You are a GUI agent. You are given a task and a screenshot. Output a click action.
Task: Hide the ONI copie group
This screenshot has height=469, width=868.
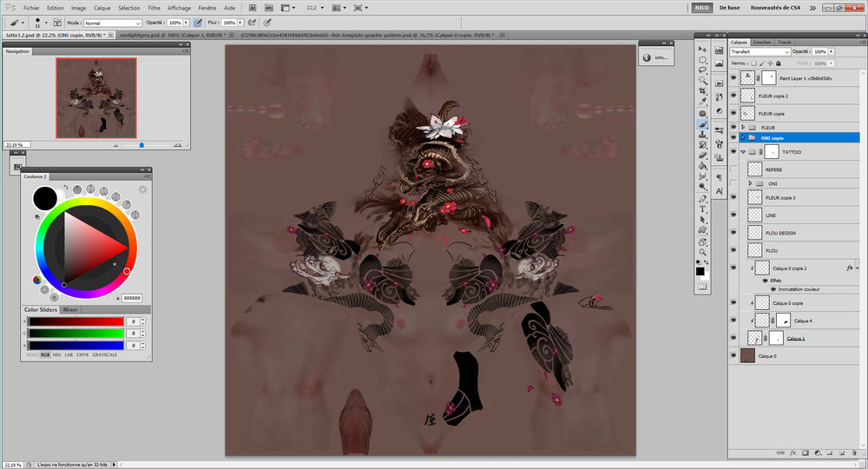click(733, 138)
